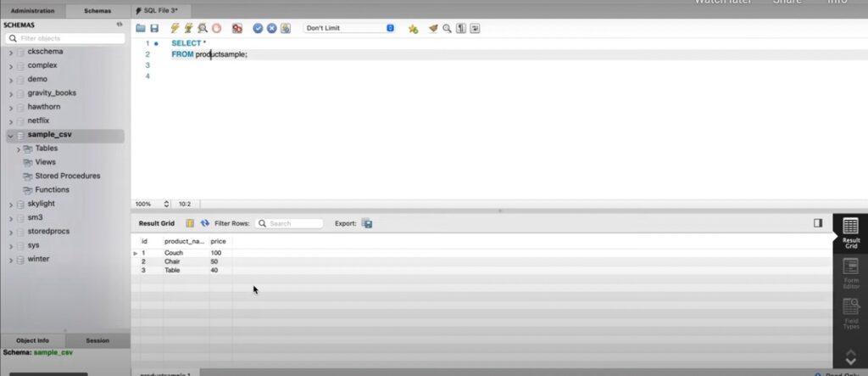Expand the demo schema arrow

click(10, 80)
